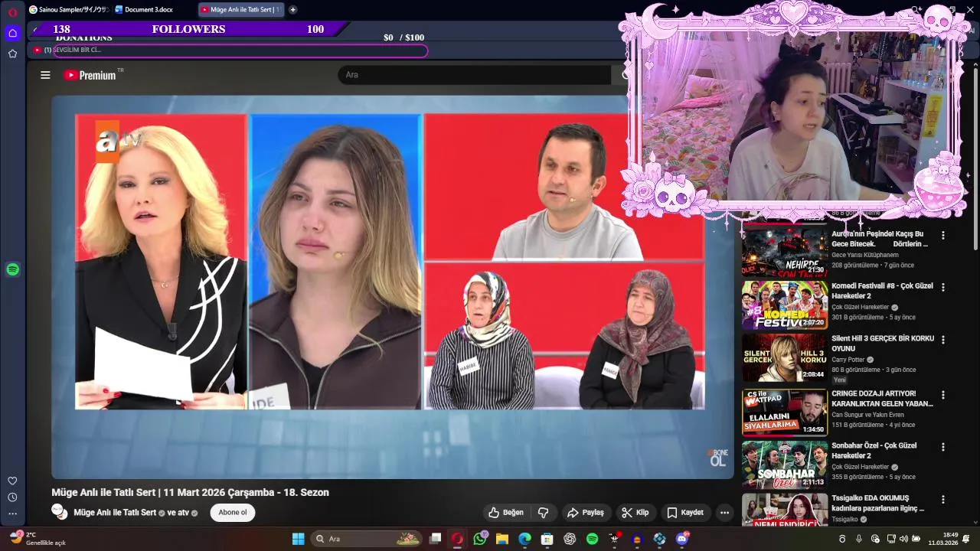Open Çok Güzel Hareketler channel under Komedi Festivali
980x551 pixels.
tap(861, 307)
